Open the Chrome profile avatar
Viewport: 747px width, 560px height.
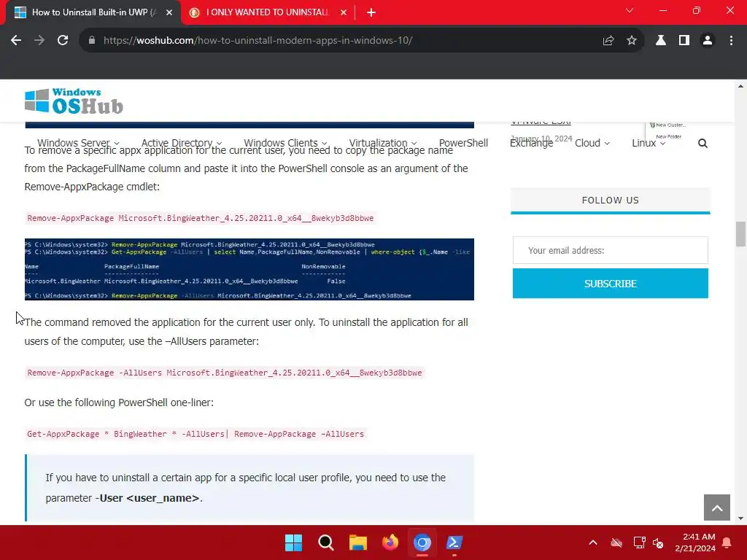(x=708, y=41)
